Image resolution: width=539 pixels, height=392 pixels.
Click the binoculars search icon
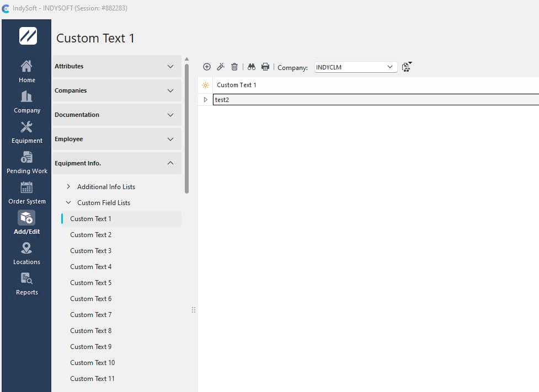tap(252, 67)
